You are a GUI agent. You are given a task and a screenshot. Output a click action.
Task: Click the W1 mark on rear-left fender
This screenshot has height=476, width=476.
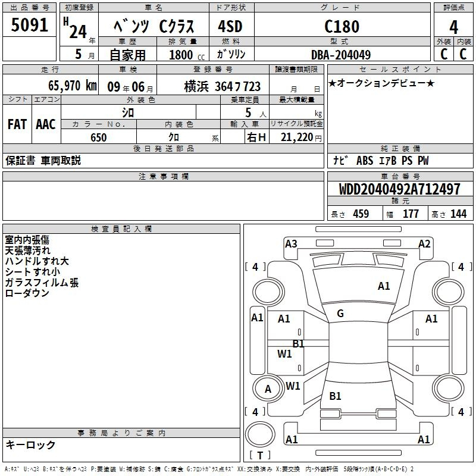pos(293,386)
